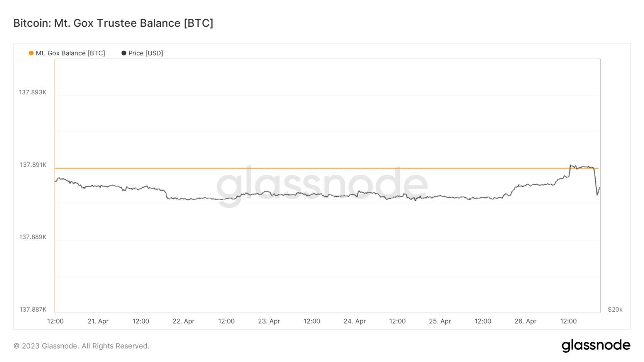The height and width of the screenshot is (362, 644).
Task: Select the 26. Apr date axis label
Action: [x=526, y=321]
